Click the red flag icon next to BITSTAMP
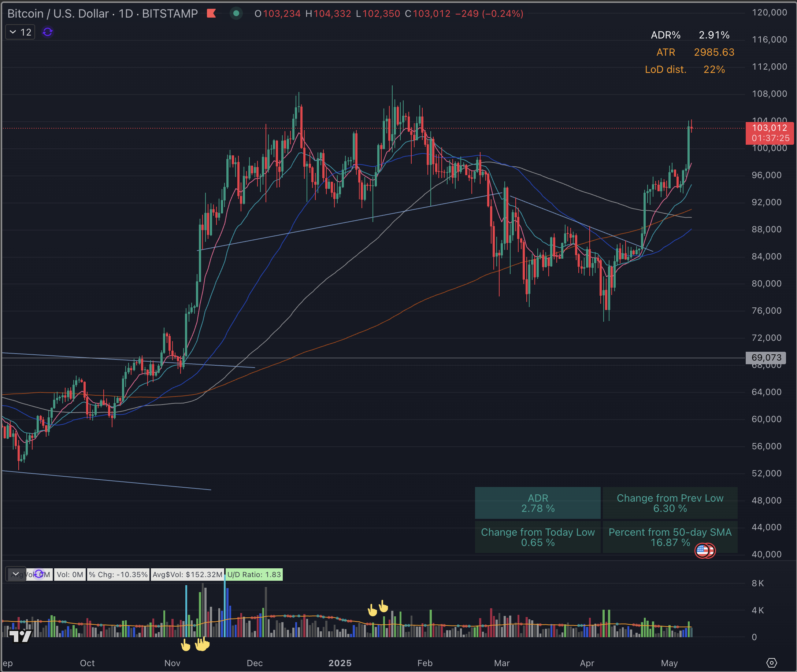 click(x=212, y=13)
